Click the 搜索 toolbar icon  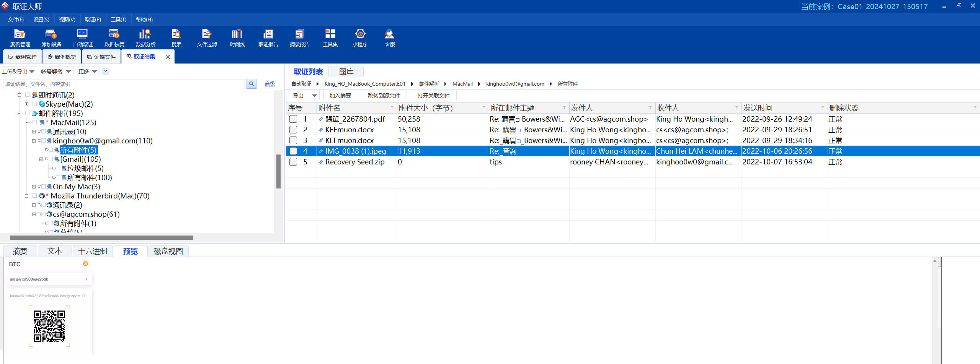pos(176,37)
